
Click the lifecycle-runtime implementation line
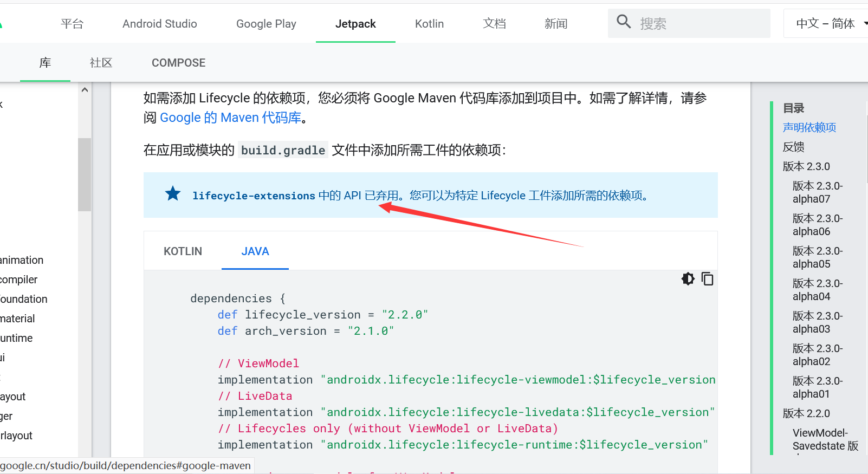463,445
